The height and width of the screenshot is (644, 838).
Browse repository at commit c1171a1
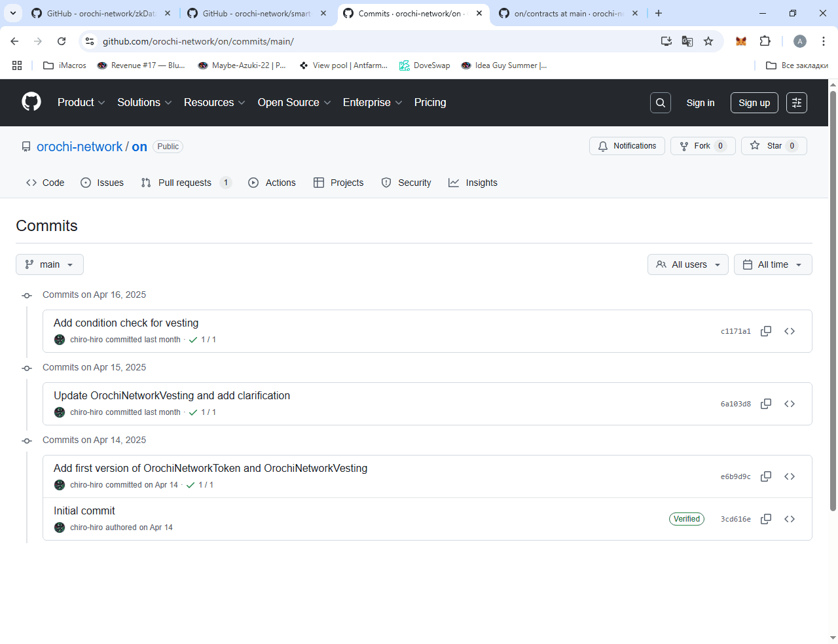[790, 331]
